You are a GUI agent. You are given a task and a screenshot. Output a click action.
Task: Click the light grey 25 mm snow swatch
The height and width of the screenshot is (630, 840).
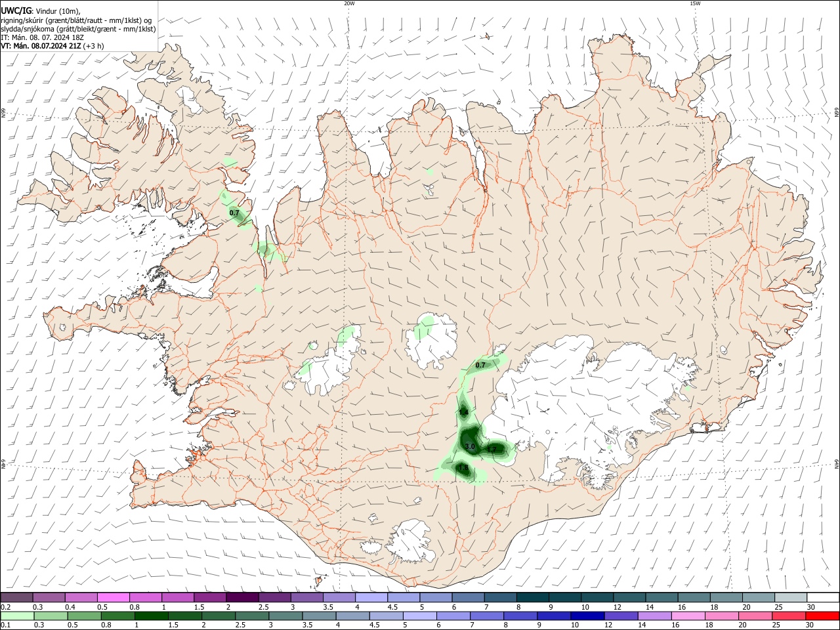(791, 597)
